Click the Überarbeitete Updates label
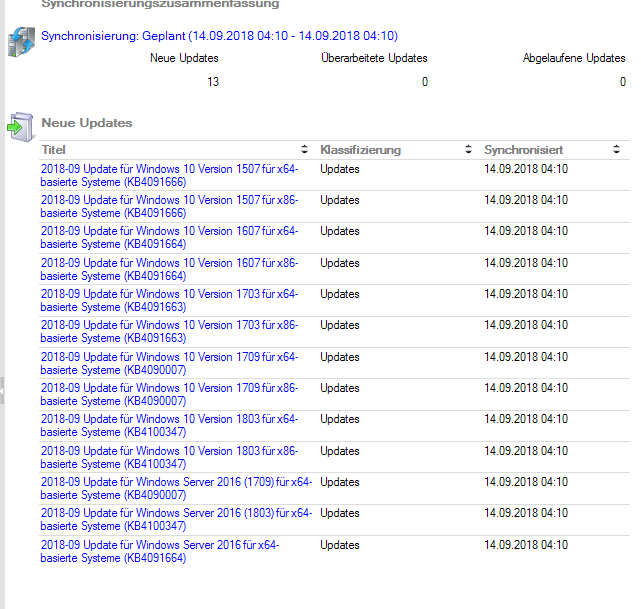The image size is (641, 609). coord(374,58)
